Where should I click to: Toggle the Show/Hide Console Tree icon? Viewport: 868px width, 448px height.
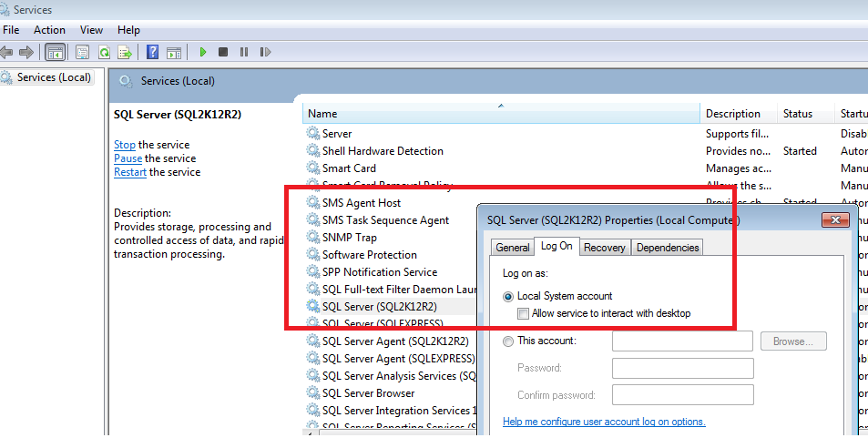coord(56,53)
